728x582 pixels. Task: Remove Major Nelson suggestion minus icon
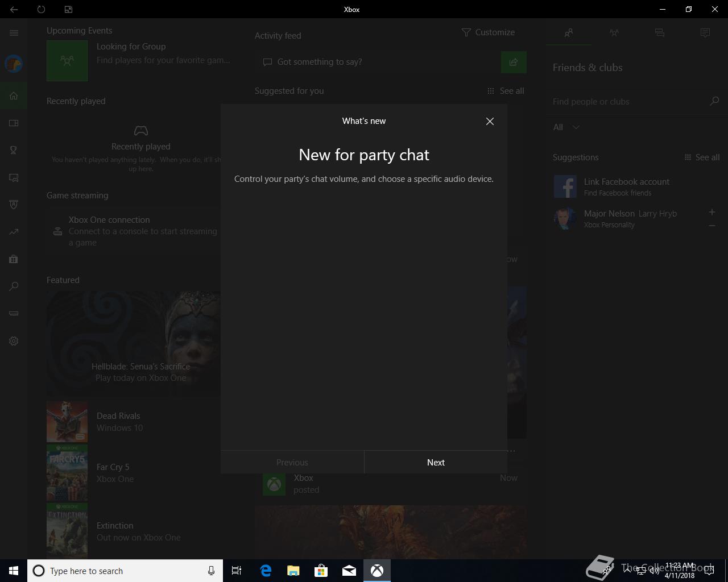[712, 226]
